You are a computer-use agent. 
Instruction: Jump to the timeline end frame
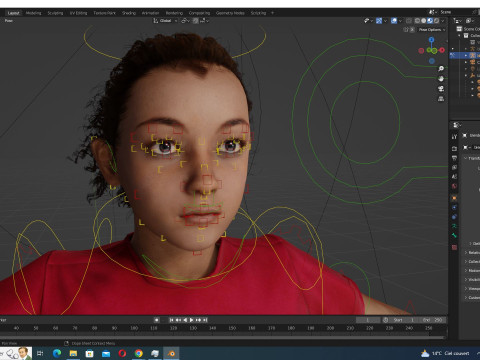point(205,320)
